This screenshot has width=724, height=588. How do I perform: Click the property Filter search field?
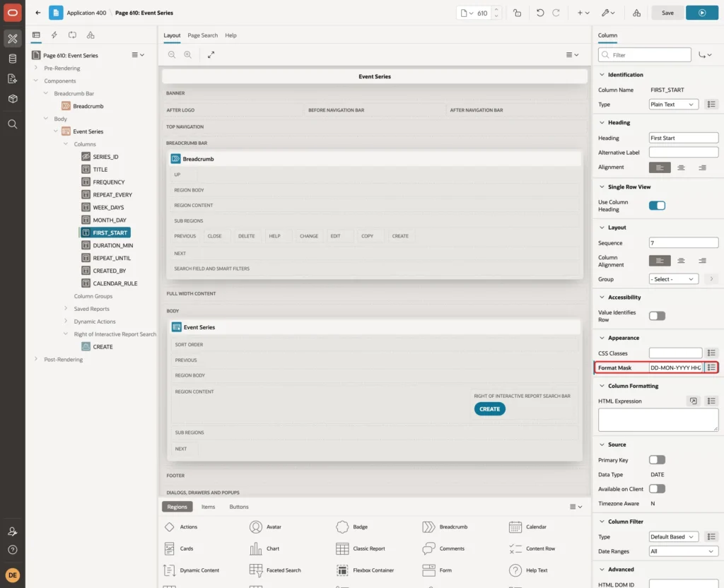click(x=645, y=55)
